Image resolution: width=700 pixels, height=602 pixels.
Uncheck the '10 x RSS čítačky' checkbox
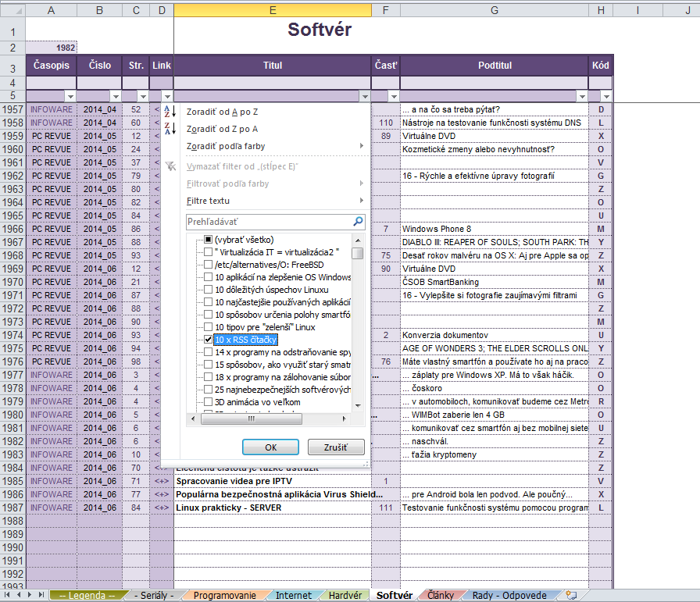pyautogui.click(x=208, y=340)
